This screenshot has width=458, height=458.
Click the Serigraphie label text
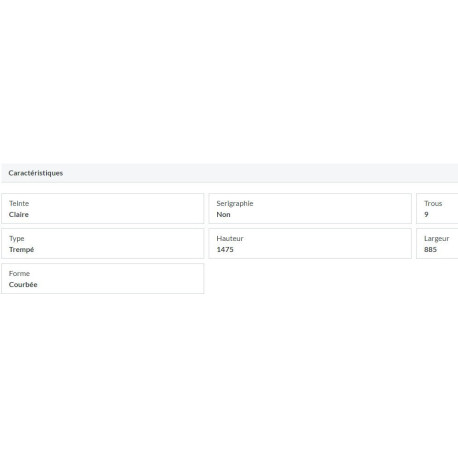coord(235,204)
